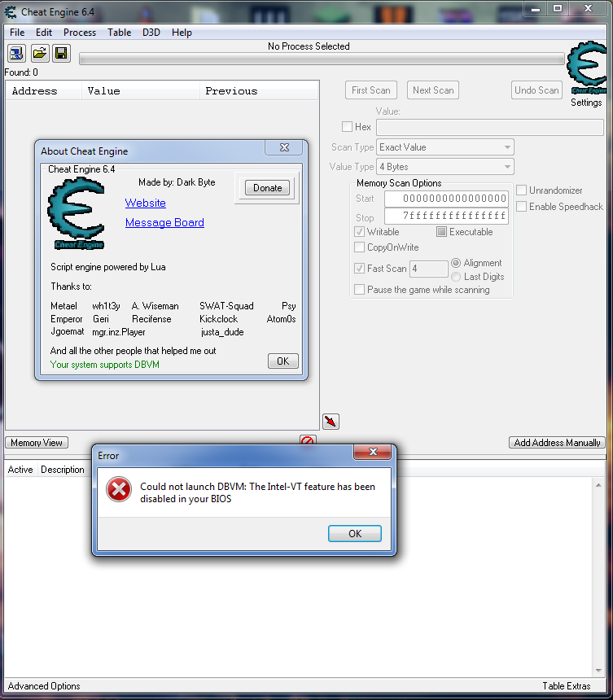Open the Help menu
The width and height of the screenshot is (613, 700).
coord(182,33)
